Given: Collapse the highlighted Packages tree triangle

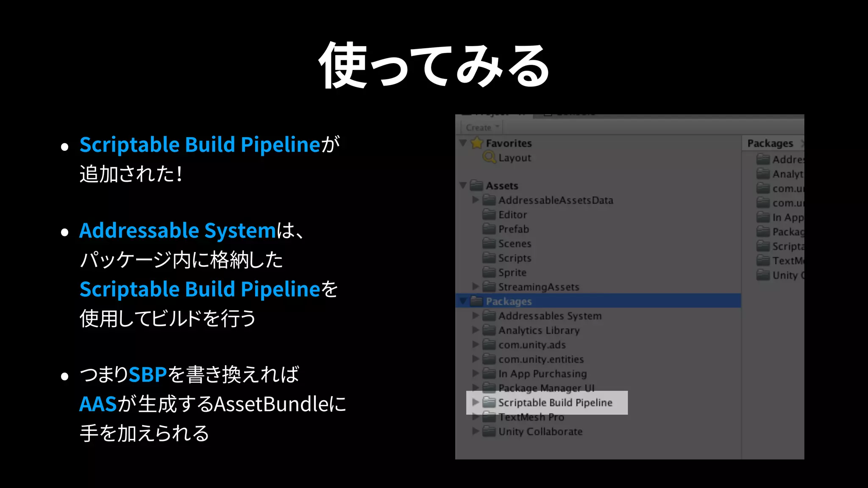Looking at the screenshot, I should point(463,301).
